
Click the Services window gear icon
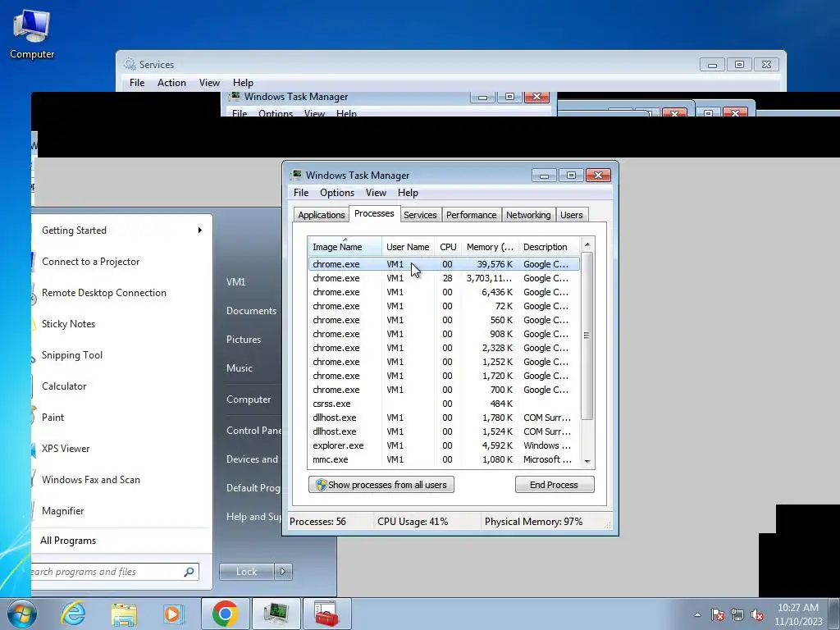coord(130,64)
